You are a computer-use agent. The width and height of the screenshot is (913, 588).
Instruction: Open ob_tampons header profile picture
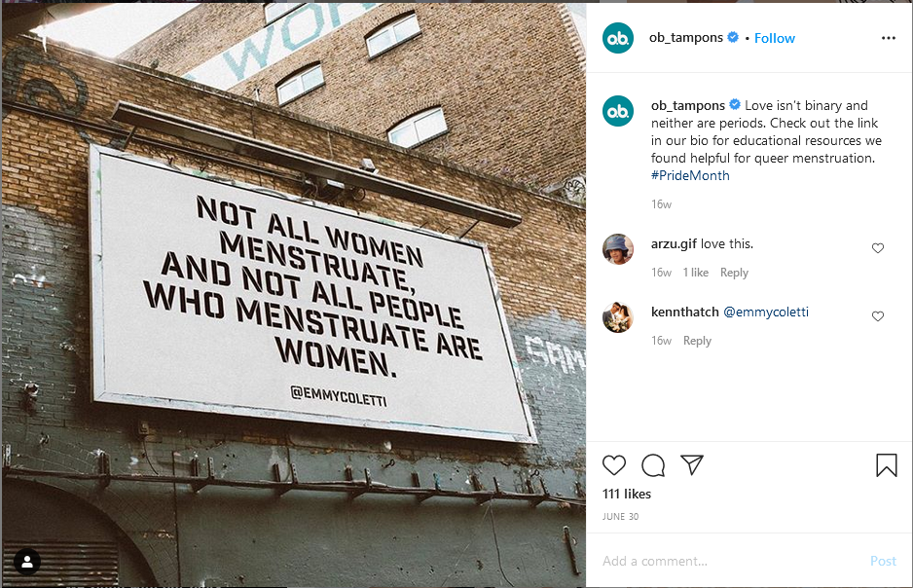[x=618, y=38]
